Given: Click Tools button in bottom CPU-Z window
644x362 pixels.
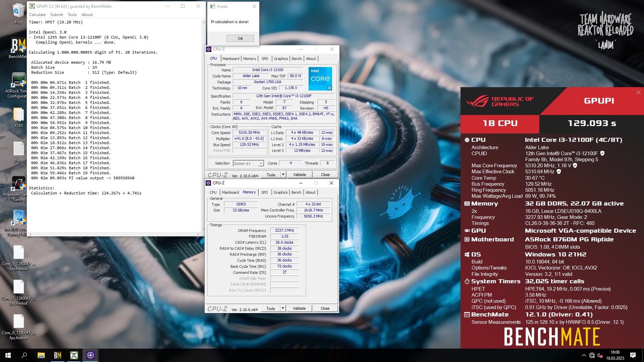Looking at the screenshot, I should point(271,308).
